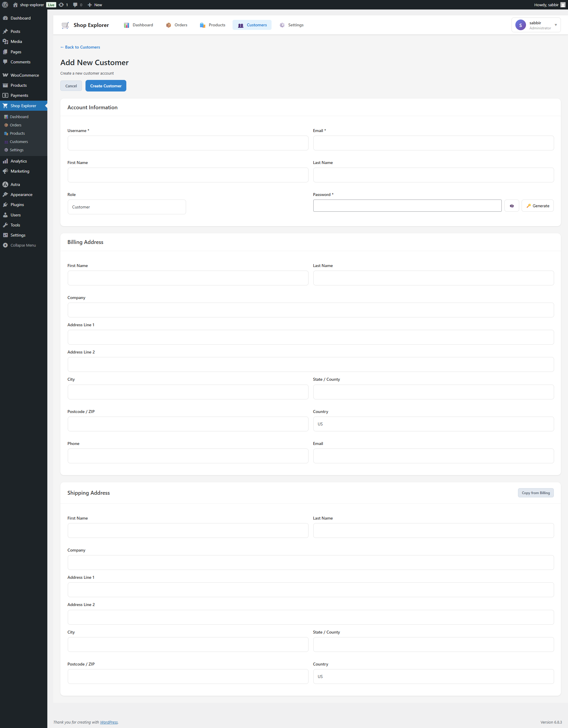Screen dimensions: 568x728
Task: Click the Copy from Billing button
Action: click(x=535, y=493)
